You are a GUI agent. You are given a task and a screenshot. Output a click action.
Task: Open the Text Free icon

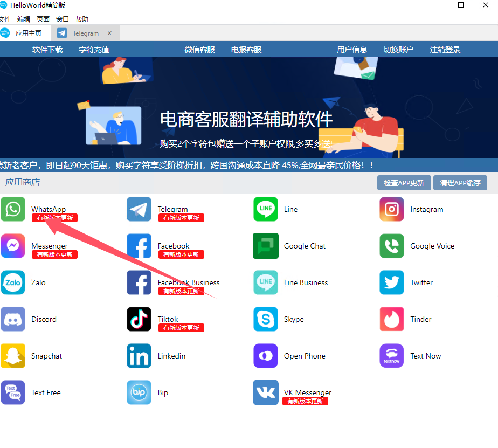tap(13, 392)
